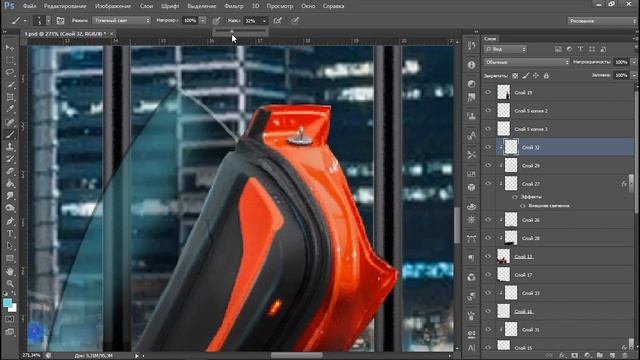This screenshot has height=360, width=640.
Task: Select the Hand tool
Action: (x=10, y=271)
